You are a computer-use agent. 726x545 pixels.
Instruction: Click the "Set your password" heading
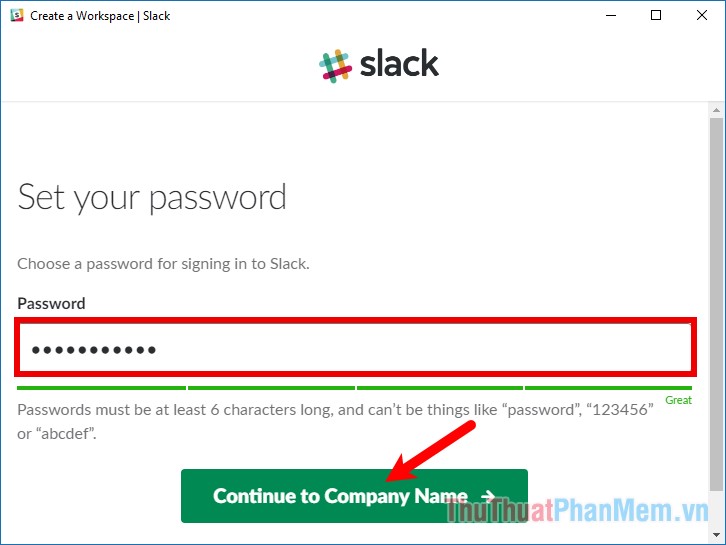click(152, 199)
